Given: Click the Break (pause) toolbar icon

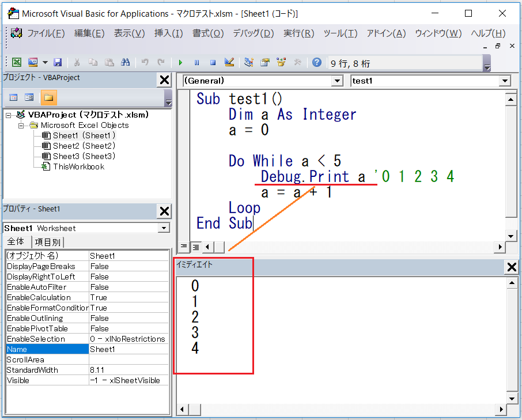Looking at the screenshot, I should coord(196,62).
